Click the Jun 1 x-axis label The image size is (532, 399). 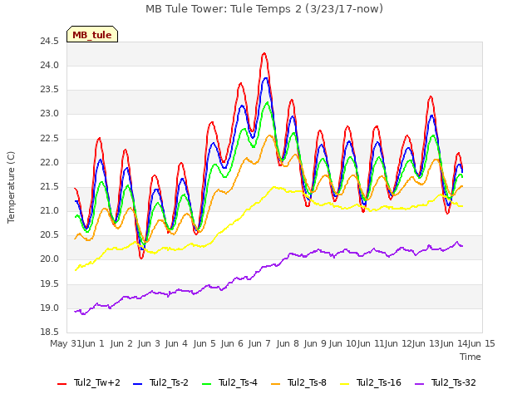tap(93, 343)
